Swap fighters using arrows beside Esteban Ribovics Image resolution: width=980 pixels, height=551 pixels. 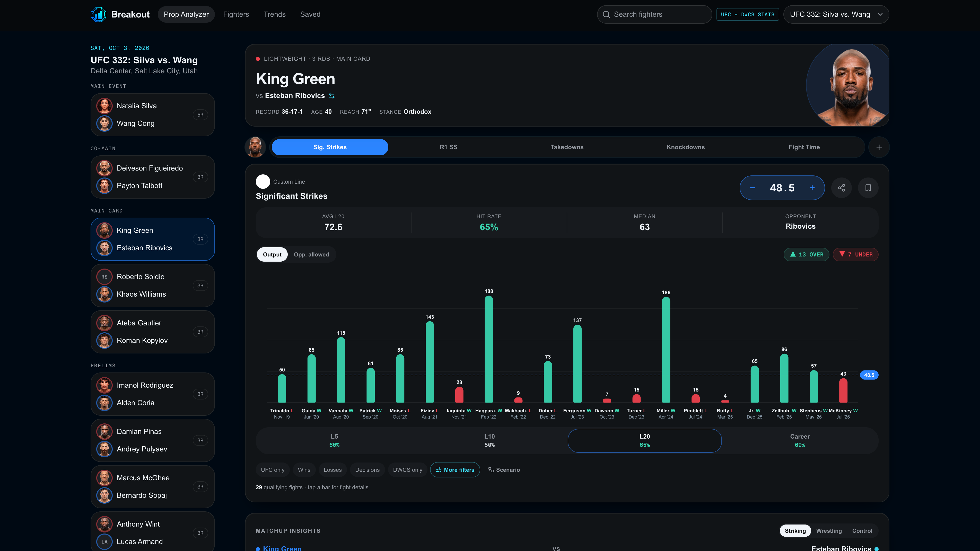point(332,96)
